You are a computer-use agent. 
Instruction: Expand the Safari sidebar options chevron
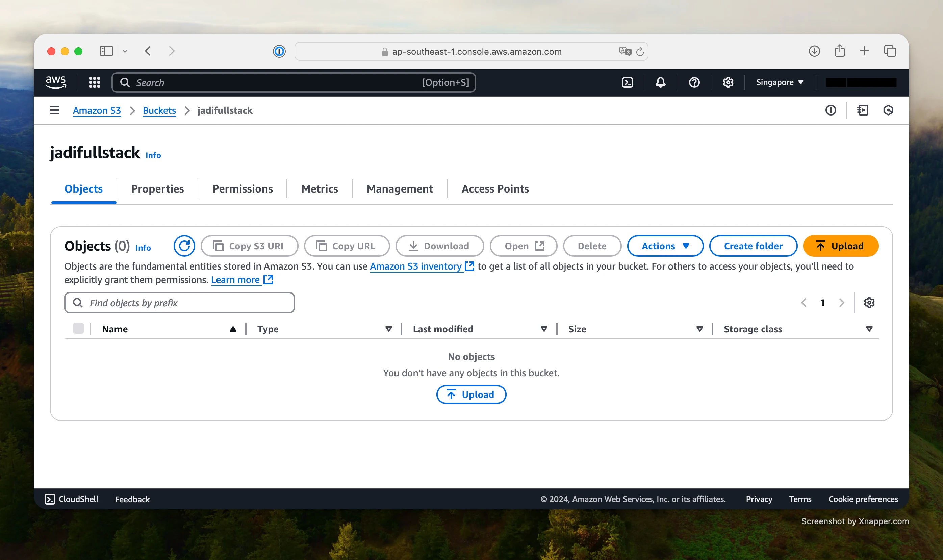pyautogui.click(x=125, y=51)
